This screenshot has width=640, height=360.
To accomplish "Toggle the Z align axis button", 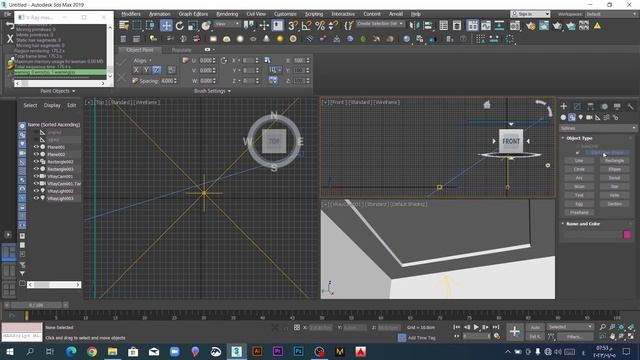I will click(x=156, y=70).
